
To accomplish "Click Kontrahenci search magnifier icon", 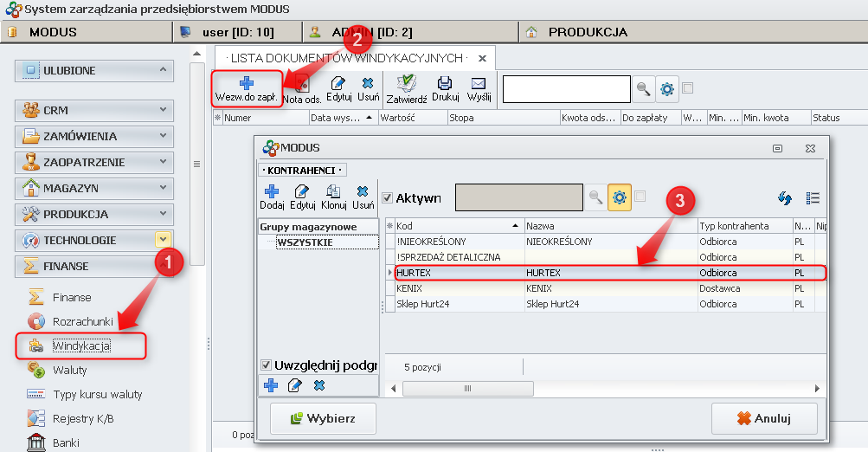I will coord(595,197).
